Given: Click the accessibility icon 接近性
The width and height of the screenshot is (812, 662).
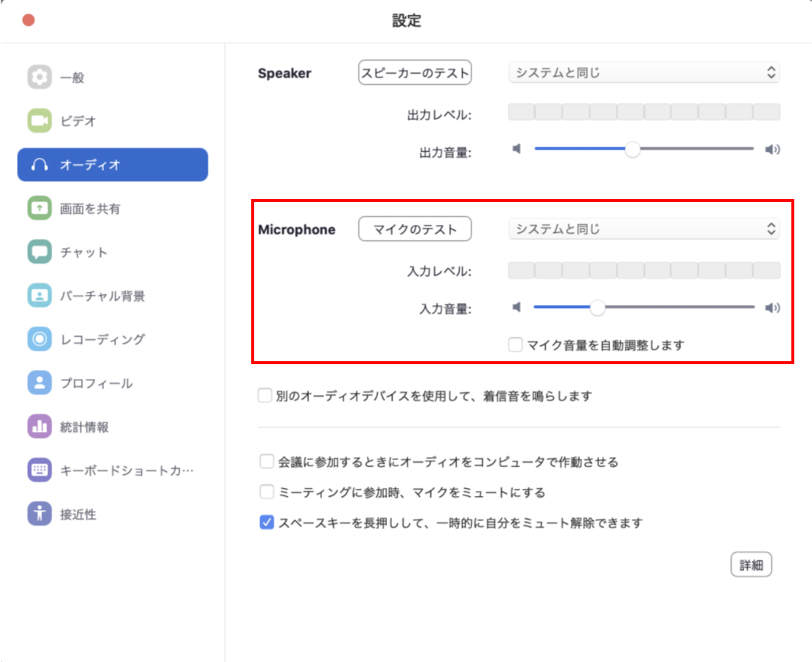Looking at the screenshot, I should click(39, 514).
